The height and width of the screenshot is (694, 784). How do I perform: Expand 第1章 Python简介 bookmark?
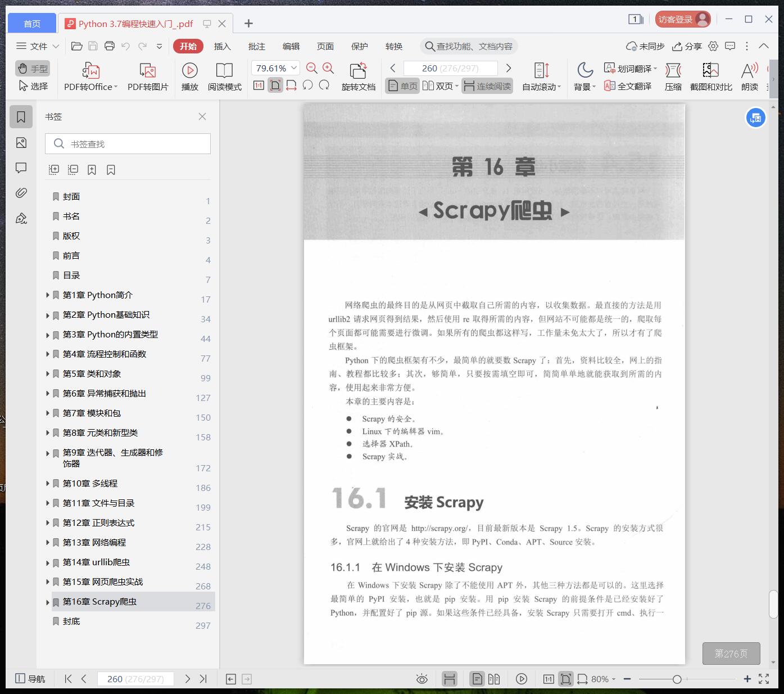(48, 295)
